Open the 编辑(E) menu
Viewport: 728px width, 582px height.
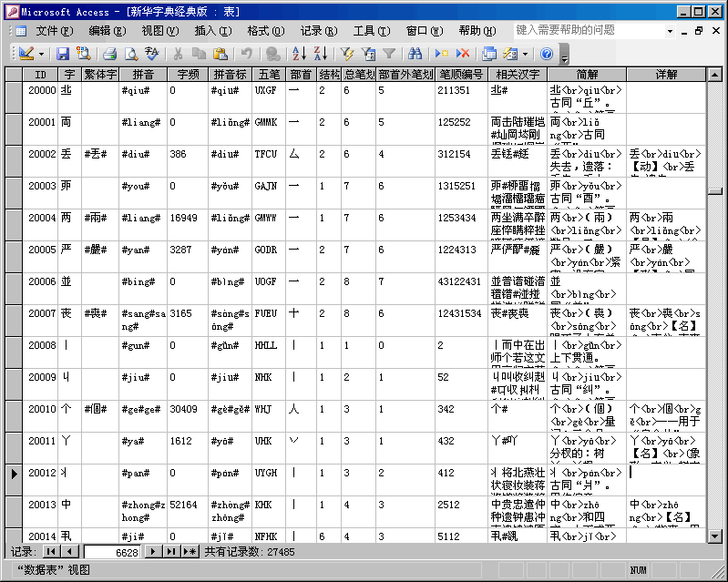click(108, 31)
